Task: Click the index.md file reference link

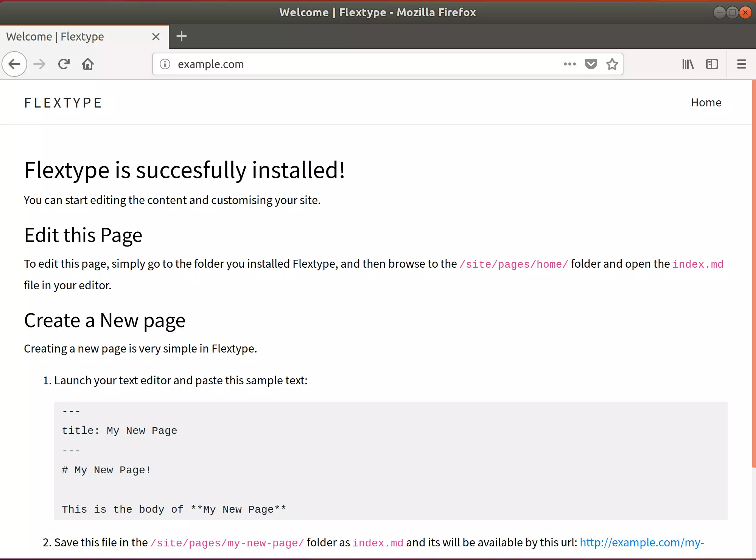Action: click(698, 264)
